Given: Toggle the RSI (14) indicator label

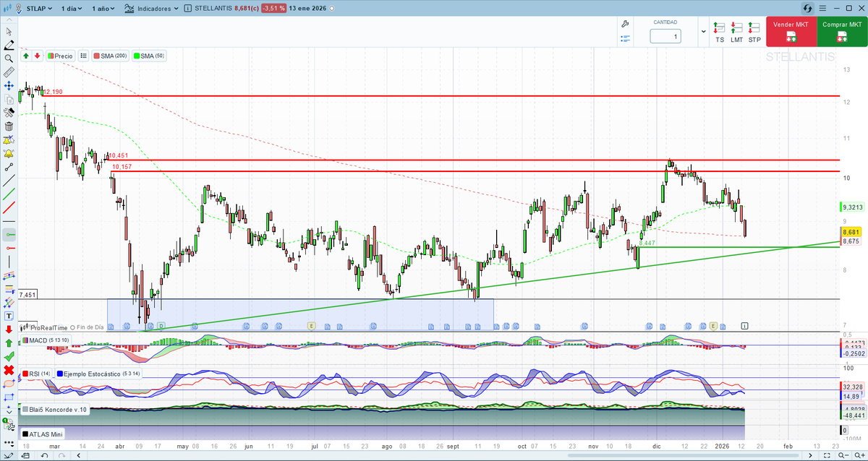Looking at the screenshot, I should [36, 374].
